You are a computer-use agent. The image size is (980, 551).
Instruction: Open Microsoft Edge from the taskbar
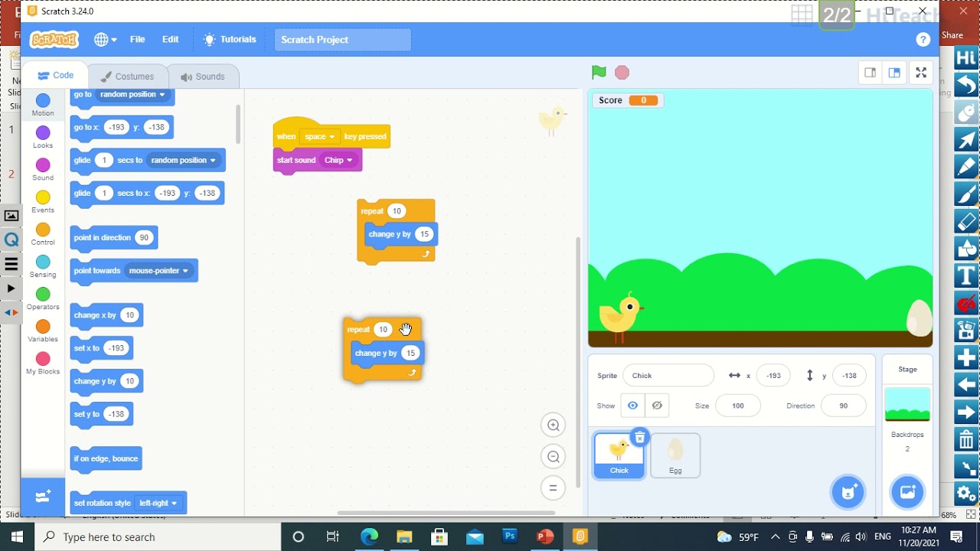tap(369, 536)
